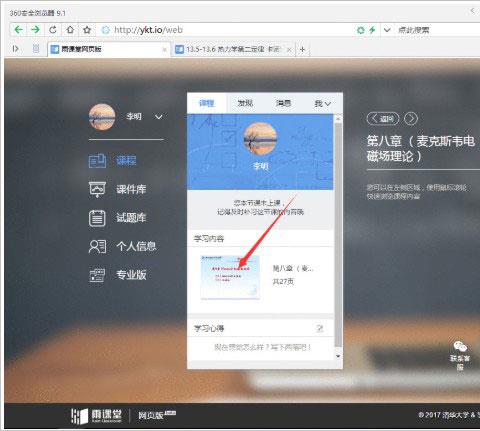Screen dimensions: 480x431
Task: Click the 学习心得 edit icon
Action: pos(320,329)
